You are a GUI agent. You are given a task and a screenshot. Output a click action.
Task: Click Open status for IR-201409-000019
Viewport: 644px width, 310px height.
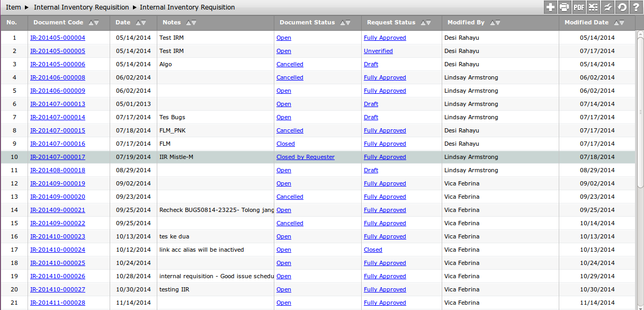pyautogui.click(x=284, y=183)
